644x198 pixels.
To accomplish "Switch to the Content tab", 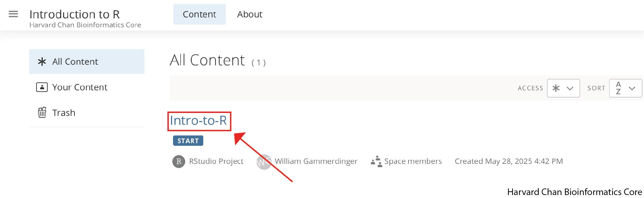I will (x=199, y=14).
